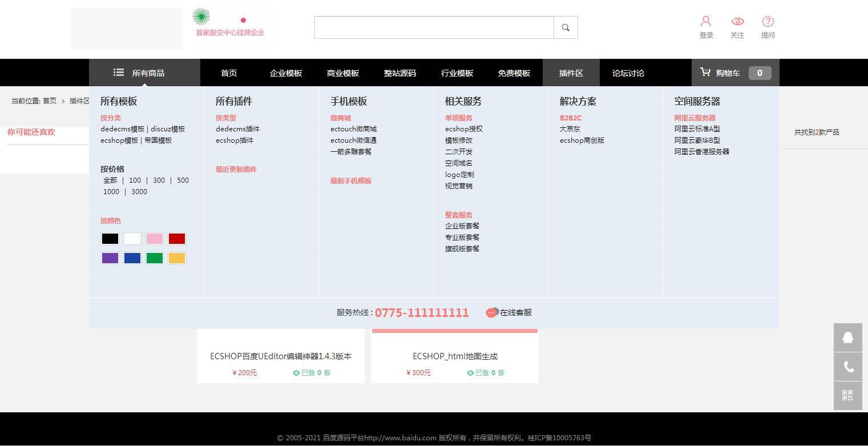
Task: Click the 提问 question mark icon
Action: point(768,21)
